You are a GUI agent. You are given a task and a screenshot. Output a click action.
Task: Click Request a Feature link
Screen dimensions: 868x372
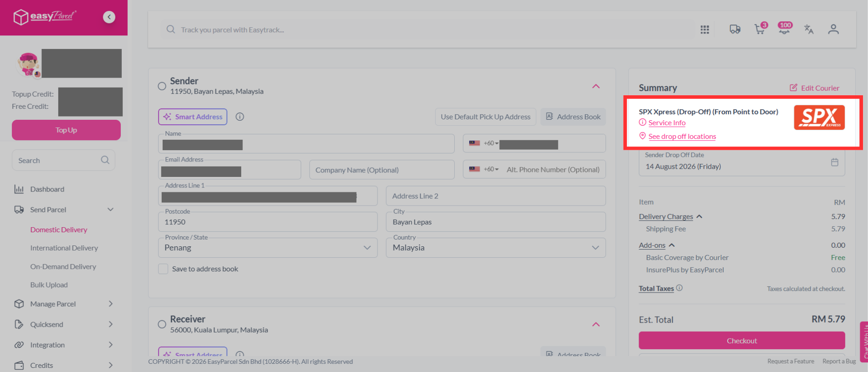point(791,361)
